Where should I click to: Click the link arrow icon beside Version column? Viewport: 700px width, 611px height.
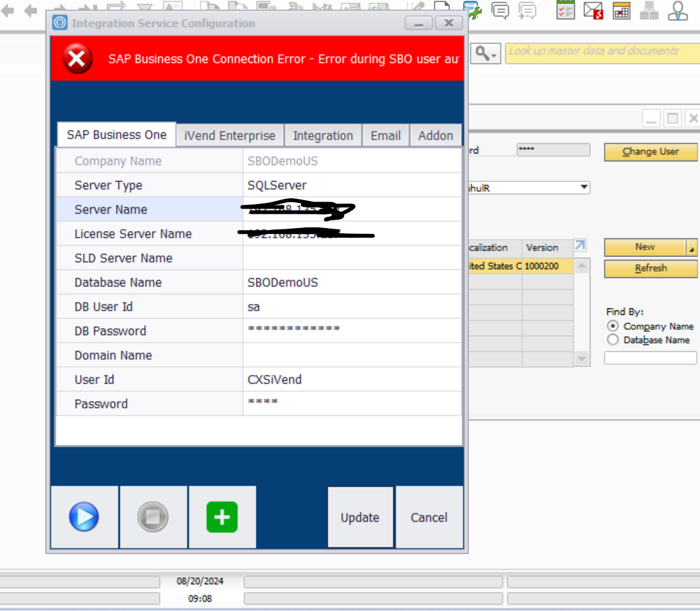tap(580, 245)
